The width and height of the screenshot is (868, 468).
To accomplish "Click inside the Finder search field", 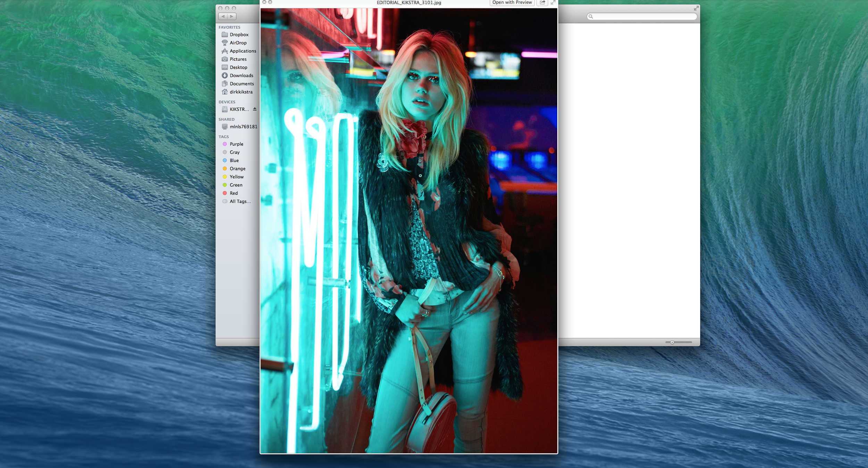I will coord(641,16).
